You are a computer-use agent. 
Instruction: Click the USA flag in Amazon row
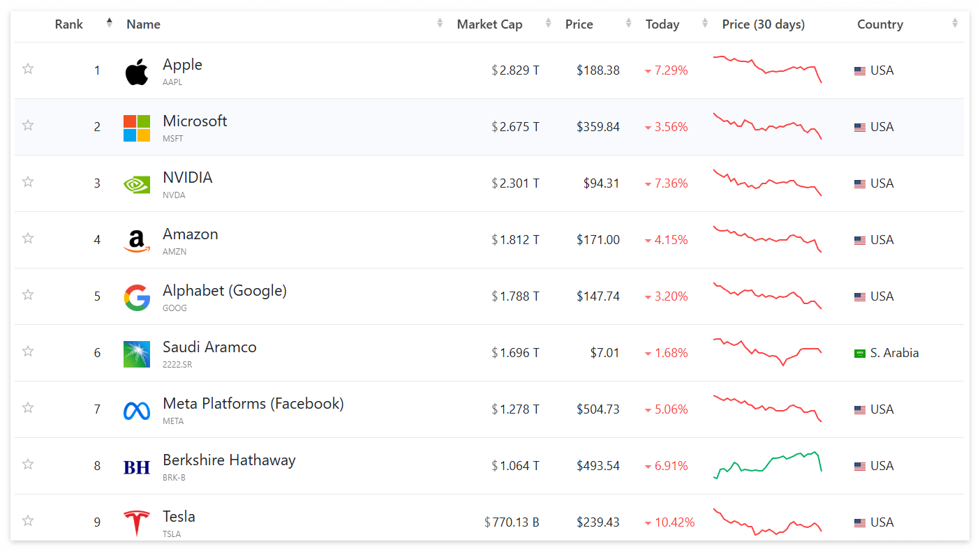coord(860,241)
